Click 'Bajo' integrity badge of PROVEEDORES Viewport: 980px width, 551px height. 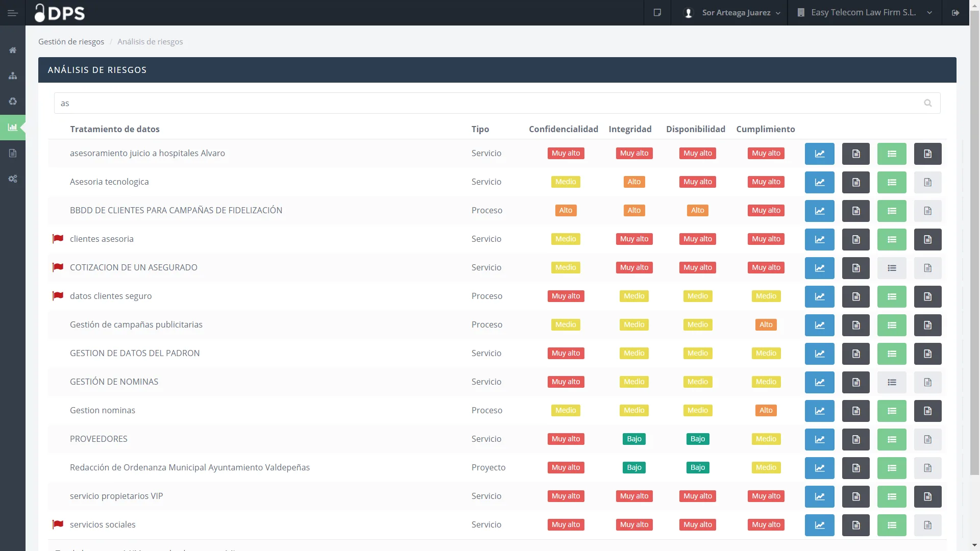tap(634, 439)
